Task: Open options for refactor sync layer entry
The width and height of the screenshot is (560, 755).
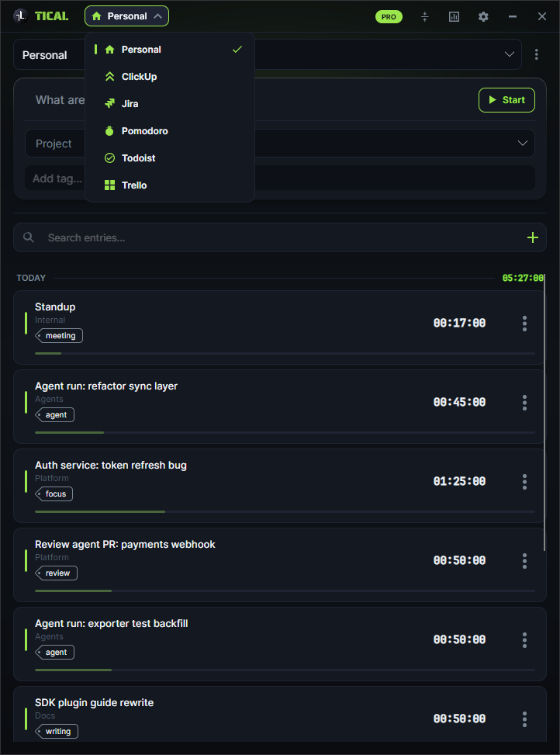Action: (x=524, y=403)
